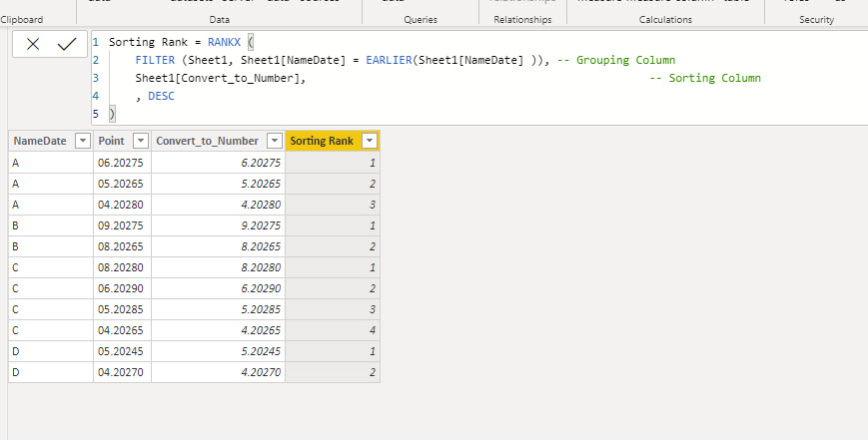
Task: Open Convert_to_Number column filter dropdown
Action: (x=275, y=141)
